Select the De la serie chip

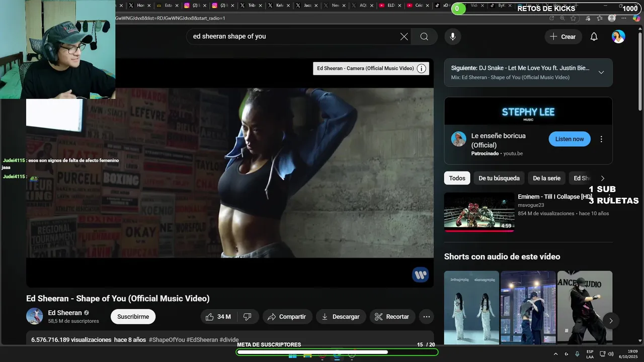pos(546,178)
